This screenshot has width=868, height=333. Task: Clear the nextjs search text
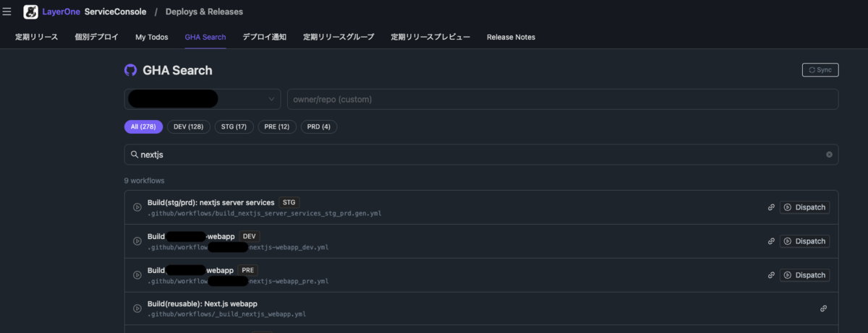829,155
